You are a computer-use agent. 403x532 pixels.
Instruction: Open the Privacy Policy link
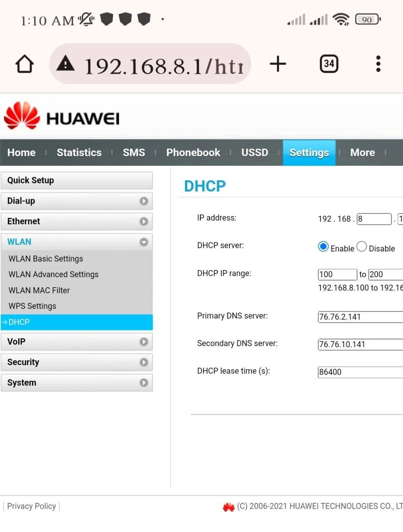coord(31,506)
